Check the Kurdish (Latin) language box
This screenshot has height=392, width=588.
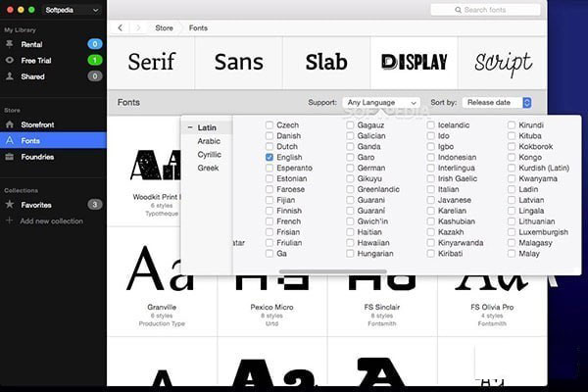tap(512, 168)
